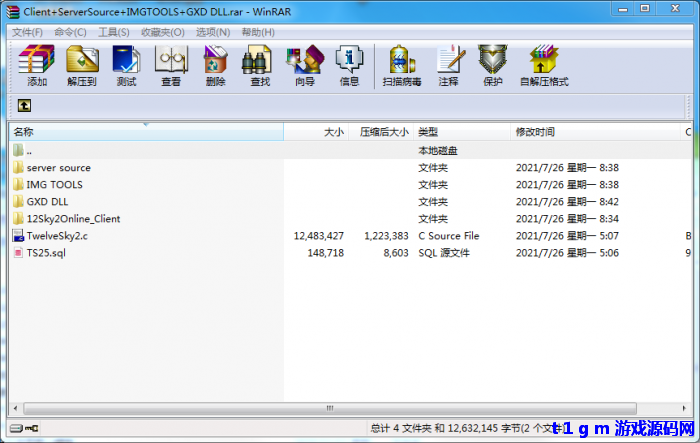Click date '2021/7/26 星期一 5:07'

point(567,236)
